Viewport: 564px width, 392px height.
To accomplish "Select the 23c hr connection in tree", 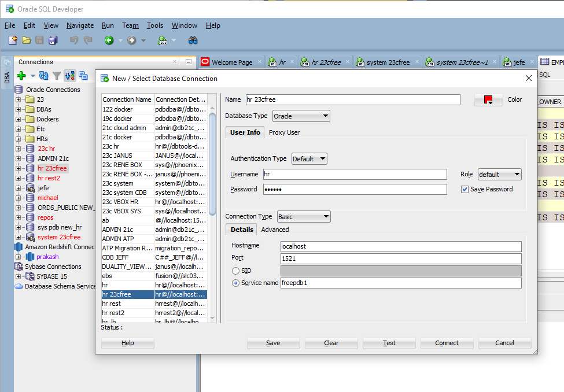I will pyautogui.click(x=46, y=149).
